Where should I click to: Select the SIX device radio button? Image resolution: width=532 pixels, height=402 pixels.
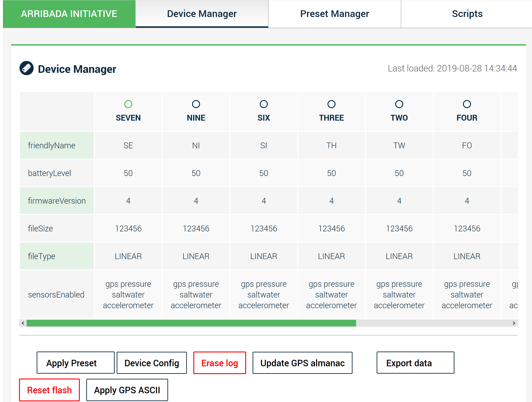264,104
